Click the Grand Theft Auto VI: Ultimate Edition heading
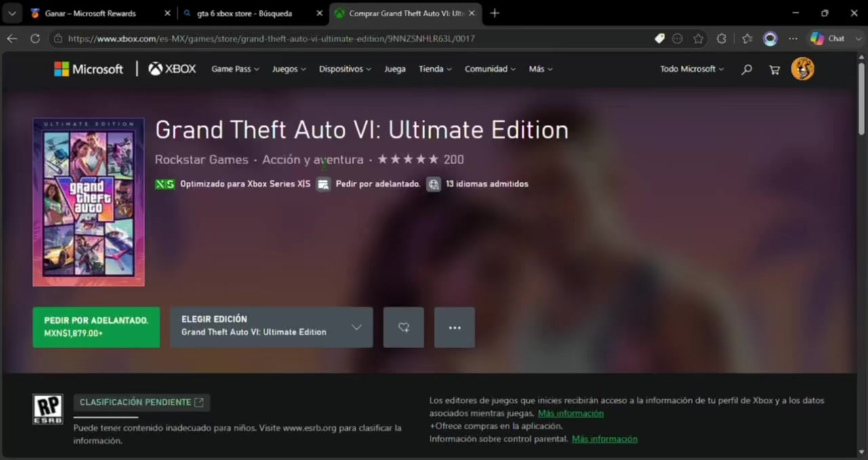 [361, 130]
